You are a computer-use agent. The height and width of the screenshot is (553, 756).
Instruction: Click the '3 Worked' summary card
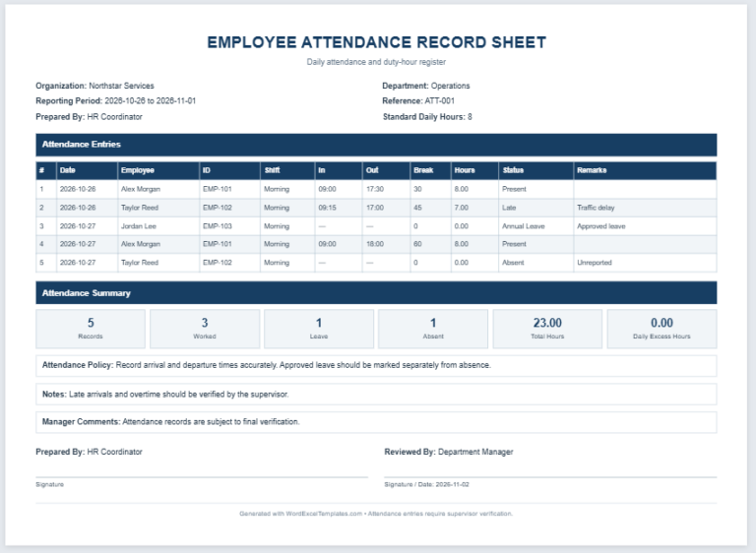click(x=205, y=329)
